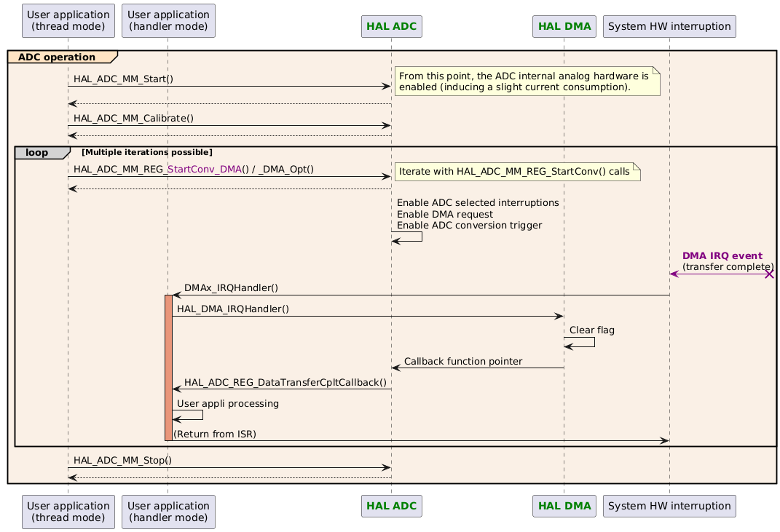The height and width of the screenshot is (532, 780).
Task: Click the 'HAL_ADC_MM_Start()' message label
Action: tap(123, 79)
